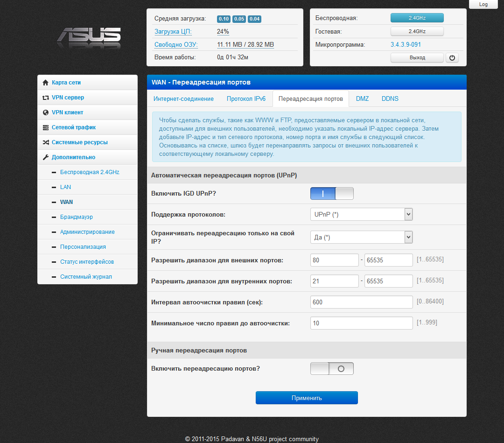Open the Log tab at top
The width and height of the screenshot is (504, 443).
(483, 4)
